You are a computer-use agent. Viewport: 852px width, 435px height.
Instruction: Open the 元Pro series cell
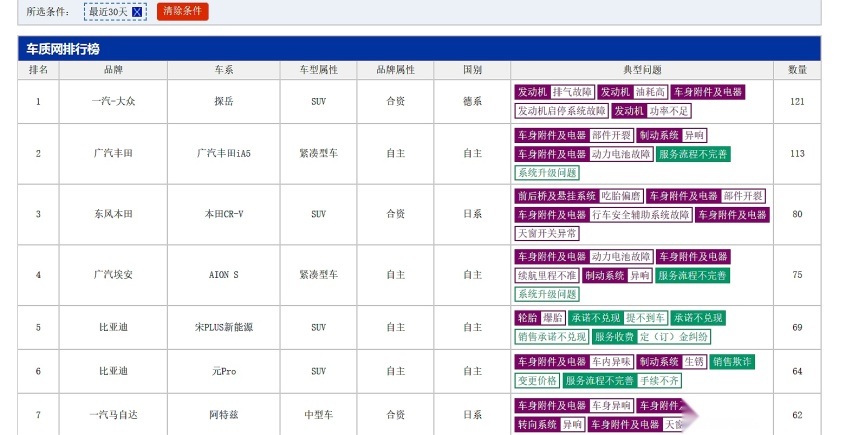[x=223, y=371]
